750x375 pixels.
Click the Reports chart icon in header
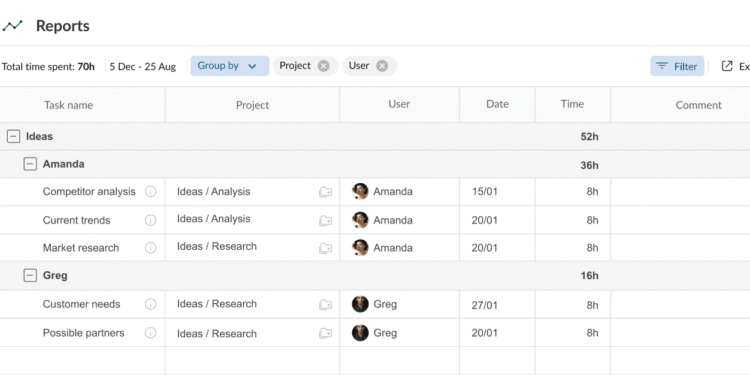tap(12, 26)
